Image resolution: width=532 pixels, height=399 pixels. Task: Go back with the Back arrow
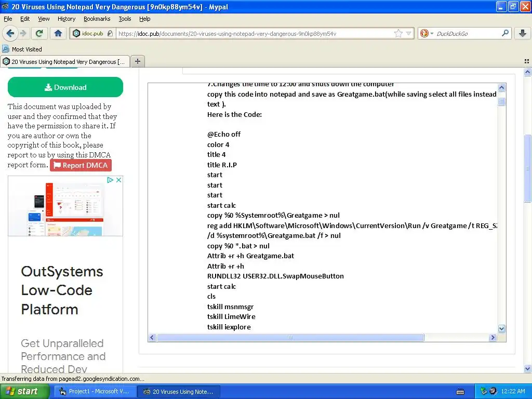click(10, 33)
